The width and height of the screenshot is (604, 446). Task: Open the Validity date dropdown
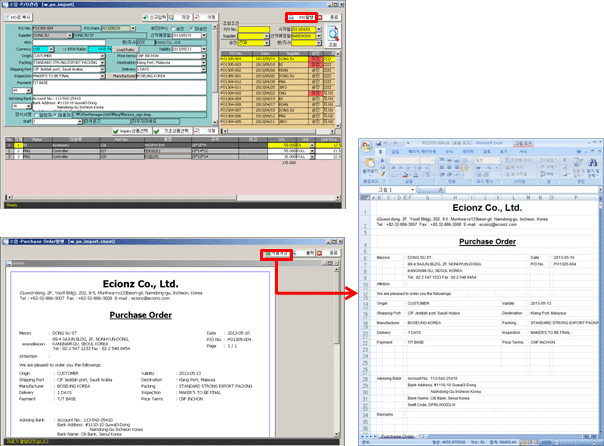[204, 49]
